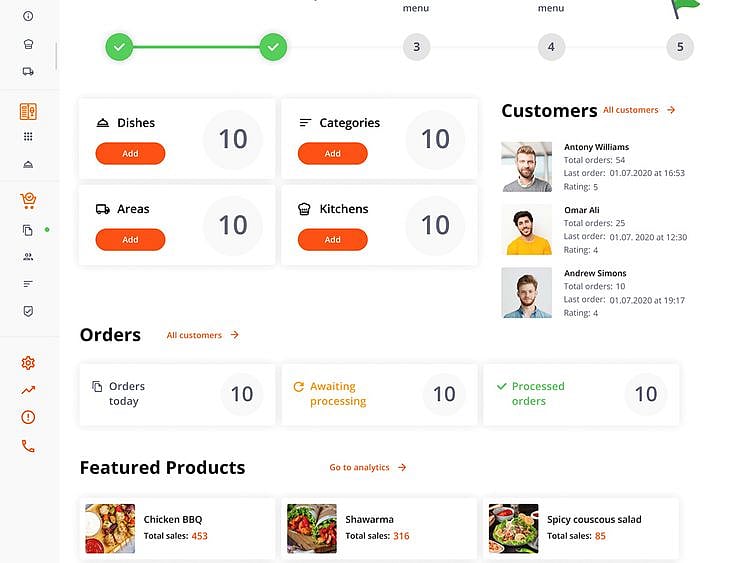
Task: Select step 4 in the progress tracker
Action: coord(550,47)
